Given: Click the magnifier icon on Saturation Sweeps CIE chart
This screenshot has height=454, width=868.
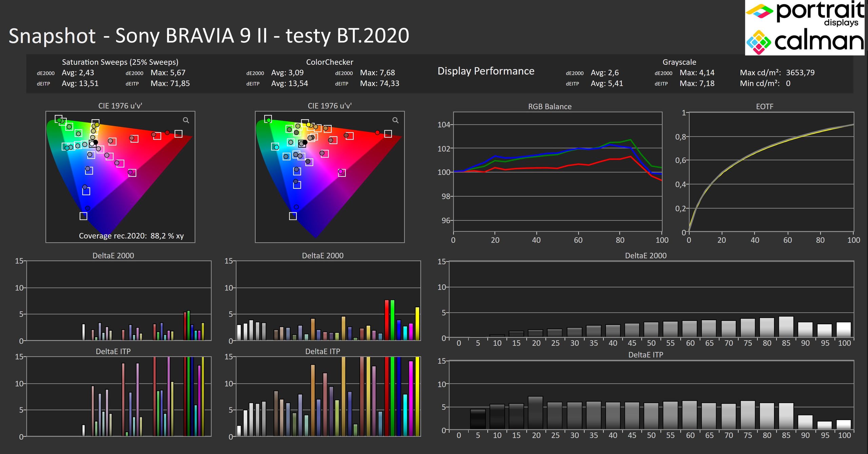Looking at the screenshot, I should click(x=186, y=120).
